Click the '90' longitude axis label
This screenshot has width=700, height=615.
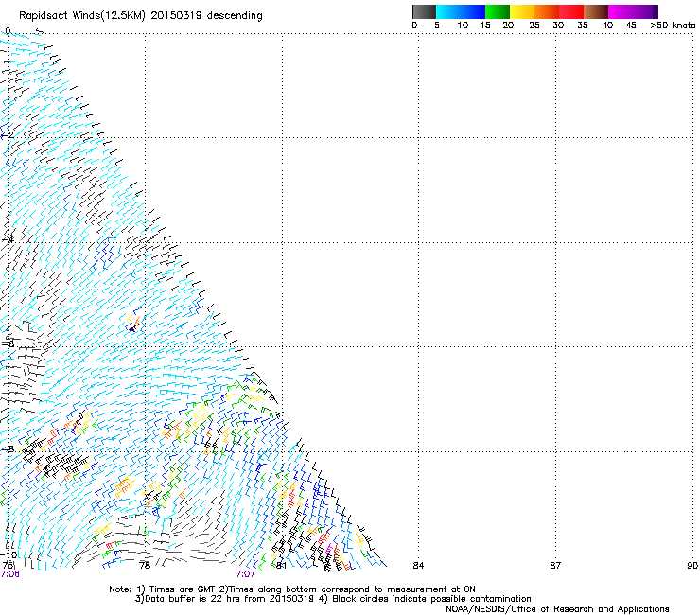click(692, 566)
